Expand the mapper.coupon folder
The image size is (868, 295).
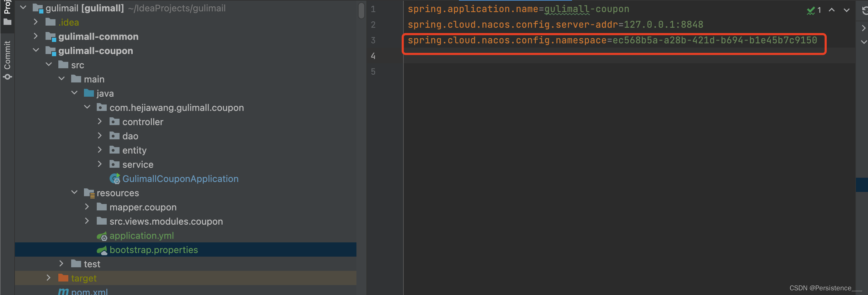tap(87, 207)
